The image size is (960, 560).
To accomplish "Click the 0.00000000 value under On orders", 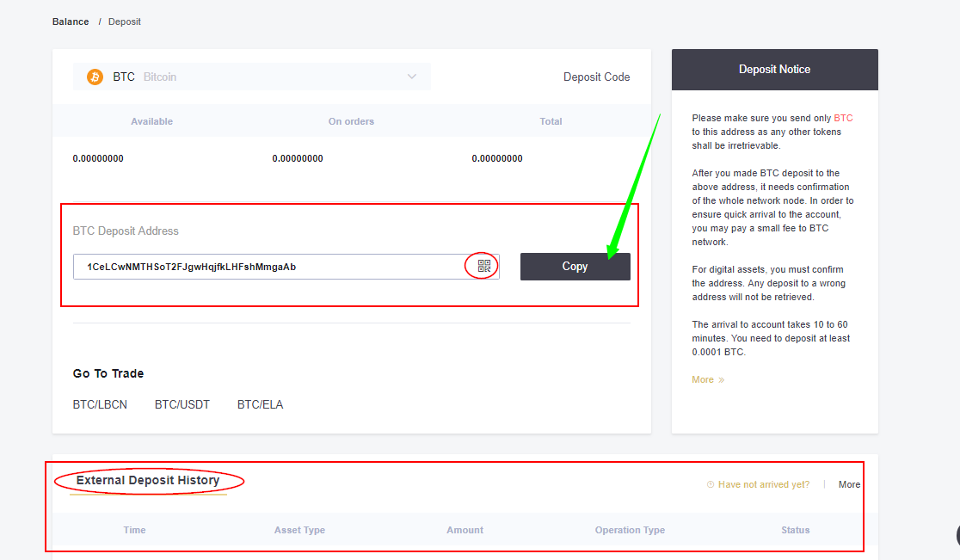I will tap(298, 158).
